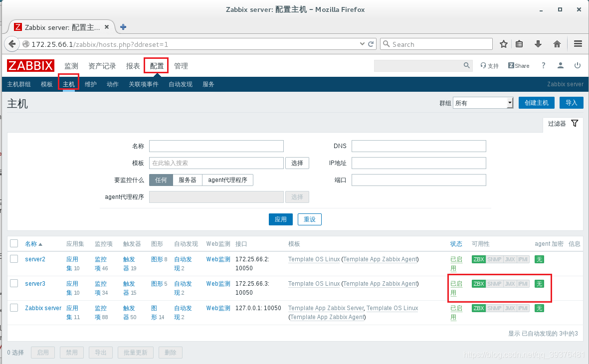589x364 pixels.
Task: Open 配置 main menu
Action: click(157, 66)
